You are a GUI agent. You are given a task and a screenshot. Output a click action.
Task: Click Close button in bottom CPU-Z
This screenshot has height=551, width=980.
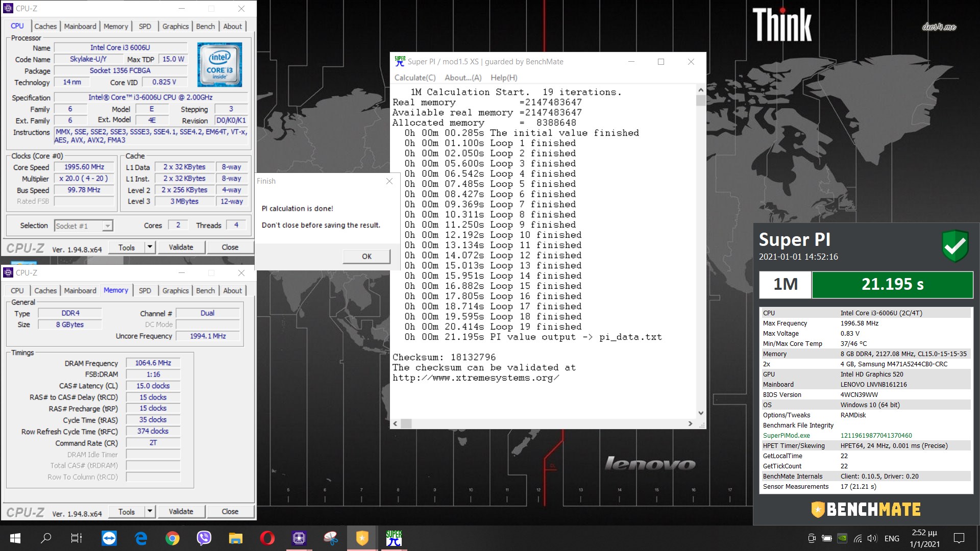click(x=230, y=512)
